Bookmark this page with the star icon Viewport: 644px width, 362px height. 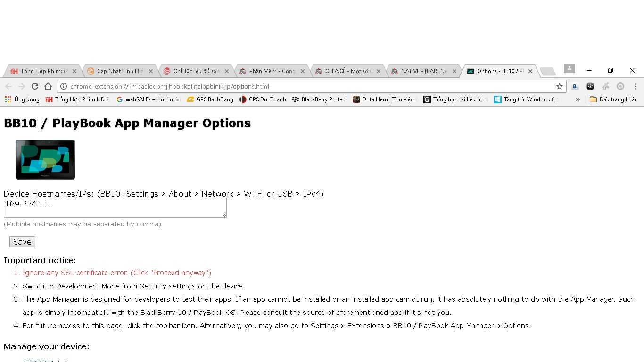click(x=560, y=86)
